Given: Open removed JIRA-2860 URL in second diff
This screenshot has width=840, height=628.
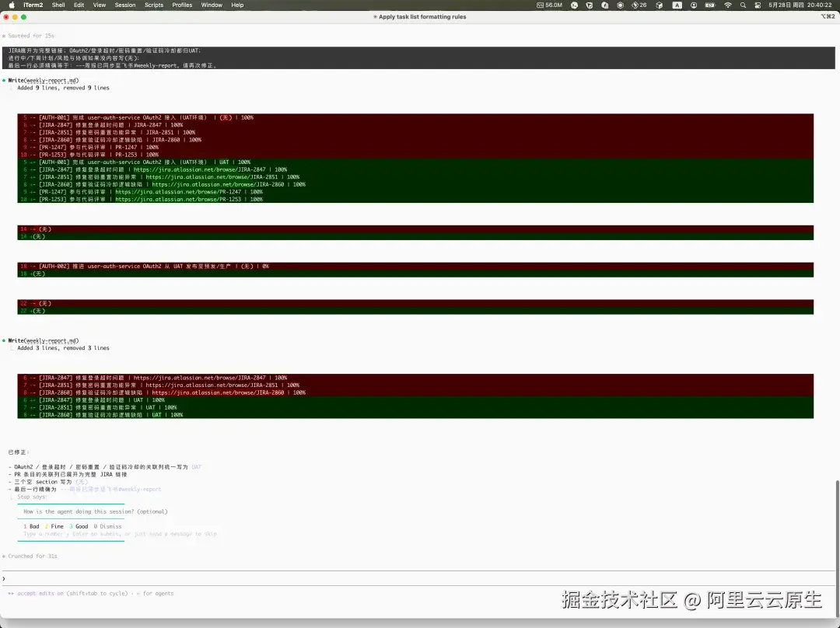Looking at the screenshot, I should pos(218,392).
